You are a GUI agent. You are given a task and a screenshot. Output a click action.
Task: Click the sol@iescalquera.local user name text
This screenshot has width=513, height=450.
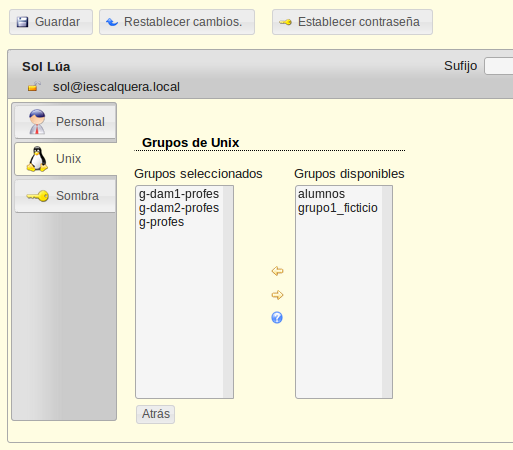point(116,87)
